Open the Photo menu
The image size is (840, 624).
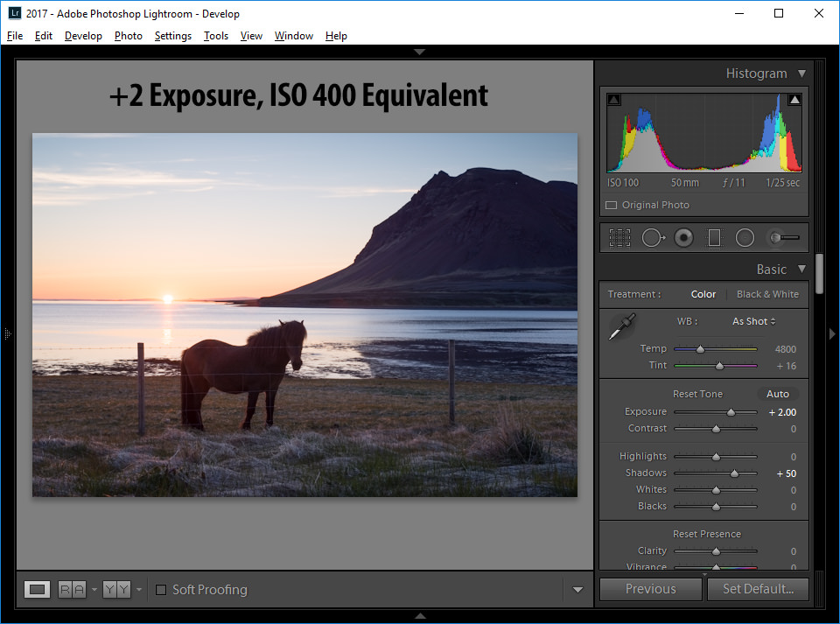click(128, 35)
